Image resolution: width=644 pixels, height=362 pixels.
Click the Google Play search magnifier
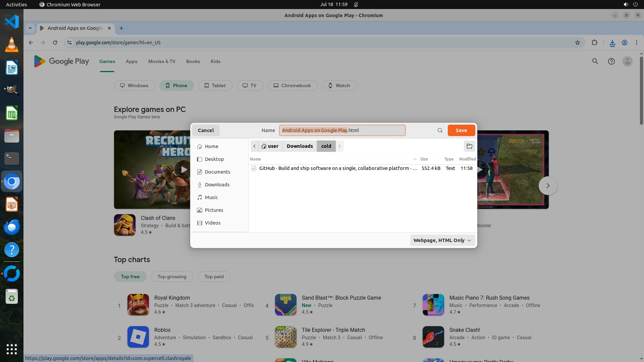(x=595, y=61)
